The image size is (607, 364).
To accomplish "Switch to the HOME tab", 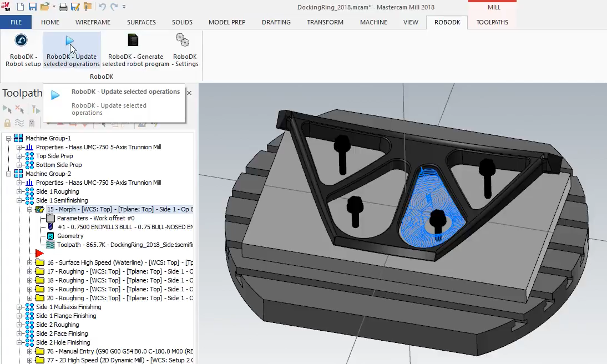I will click(50, 22).
